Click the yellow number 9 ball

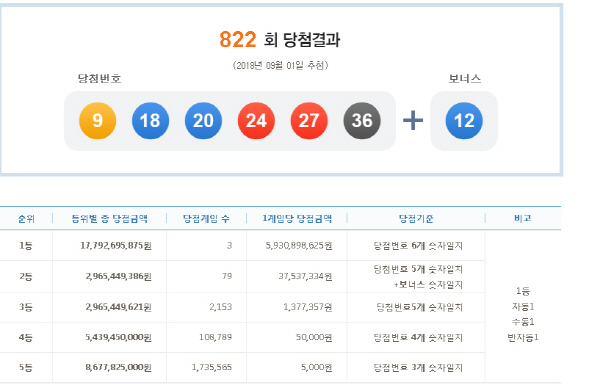[98, 121]
